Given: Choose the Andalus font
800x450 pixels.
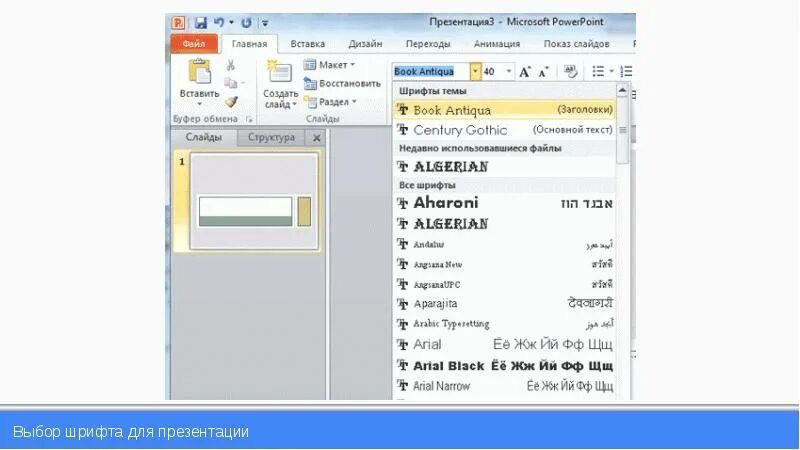Looking at the screenshot, I should (x=505, y=244).
